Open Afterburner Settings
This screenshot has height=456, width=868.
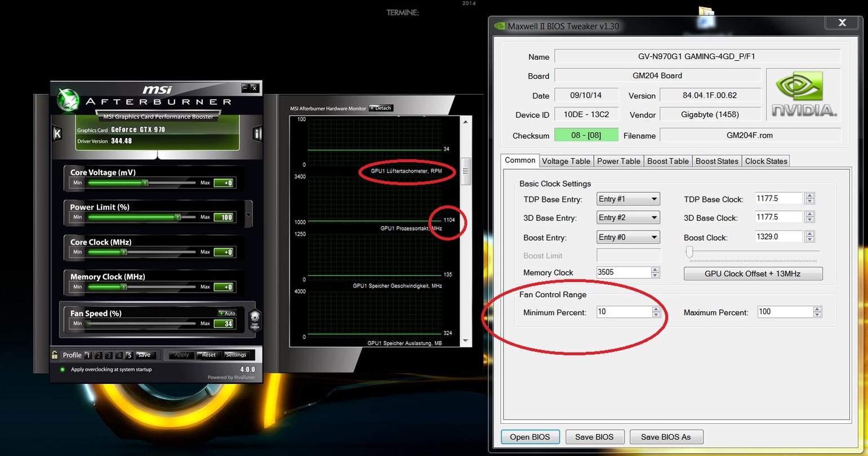tap(235, 355)
